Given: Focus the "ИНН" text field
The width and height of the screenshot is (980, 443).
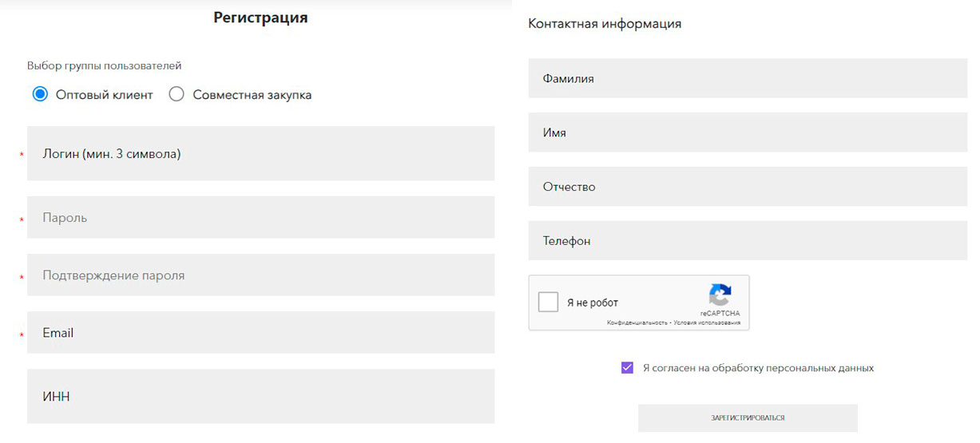Looking at the screenshot, I should pyautogui.click(x=260, y=396).
